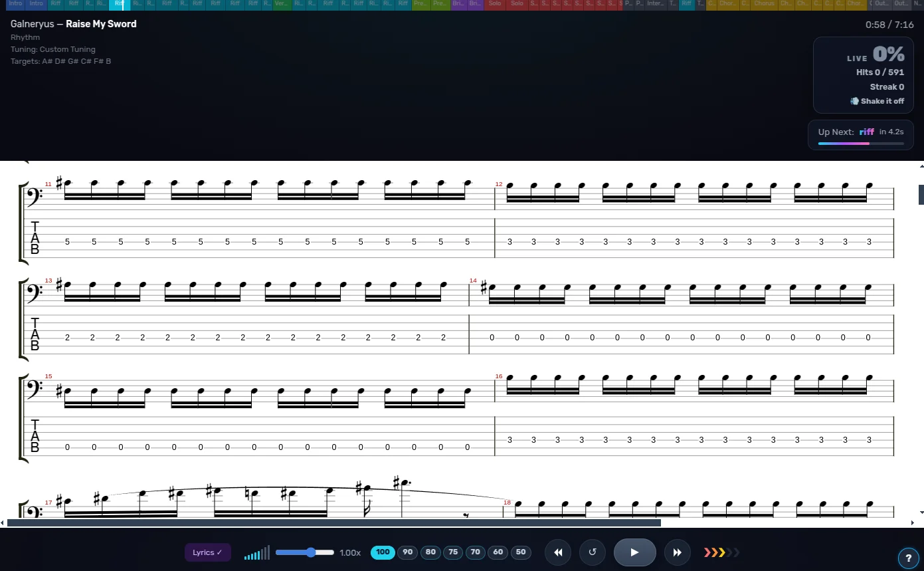Viewport: 924px width, 571px height.
Task: Click measure number 15 in the score
Action: coord(48,376)
